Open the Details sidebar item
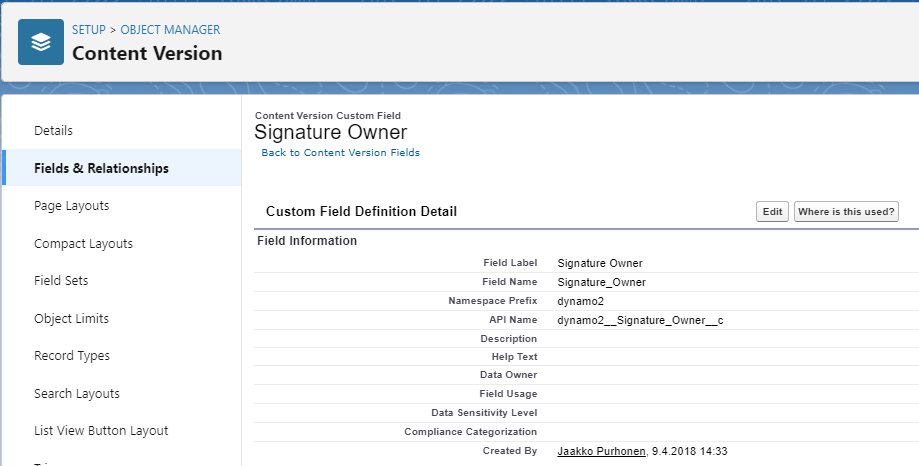The width and height of the screenshot is (919, 466). 54,131
